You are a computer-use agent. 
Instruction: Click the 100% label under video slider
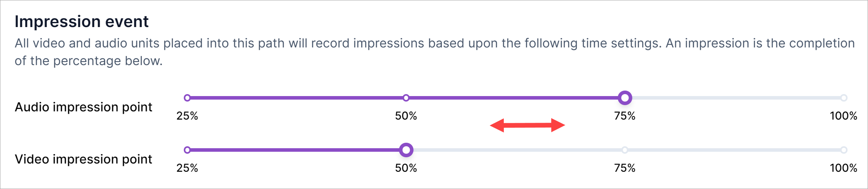[843, 168]
